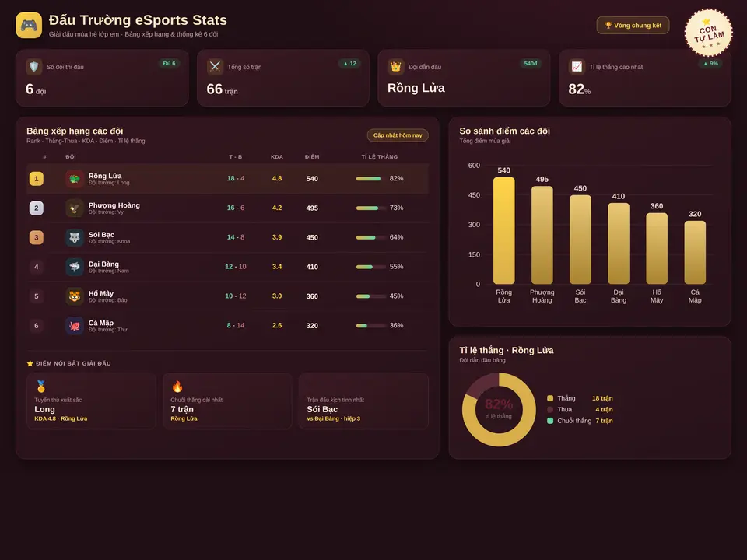747x560 pixels.
Task: Click the T - B column header
Action: [235, 156]
